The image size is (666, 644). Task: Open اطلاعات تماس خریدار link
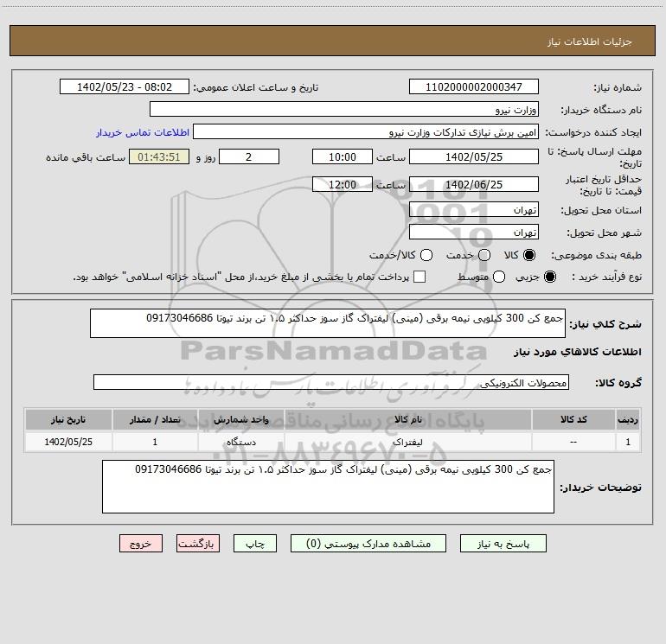tap(143, 132)
